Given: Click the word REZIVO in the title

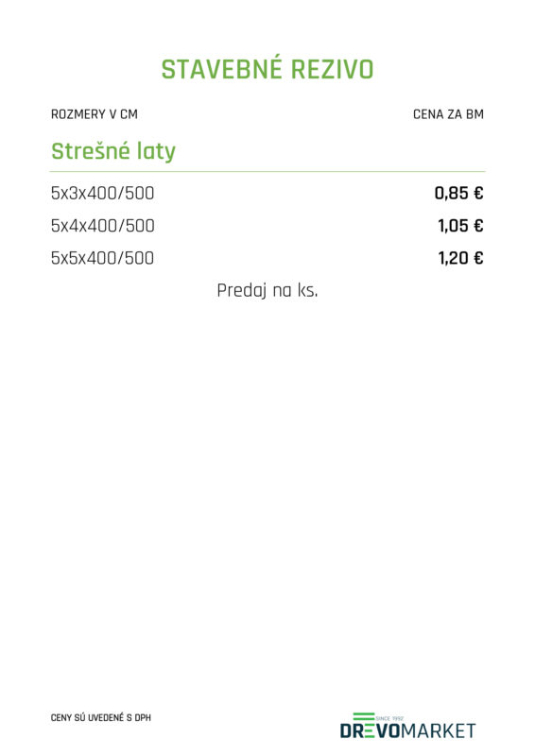Looking at the screenshot, I should (333, 69).
